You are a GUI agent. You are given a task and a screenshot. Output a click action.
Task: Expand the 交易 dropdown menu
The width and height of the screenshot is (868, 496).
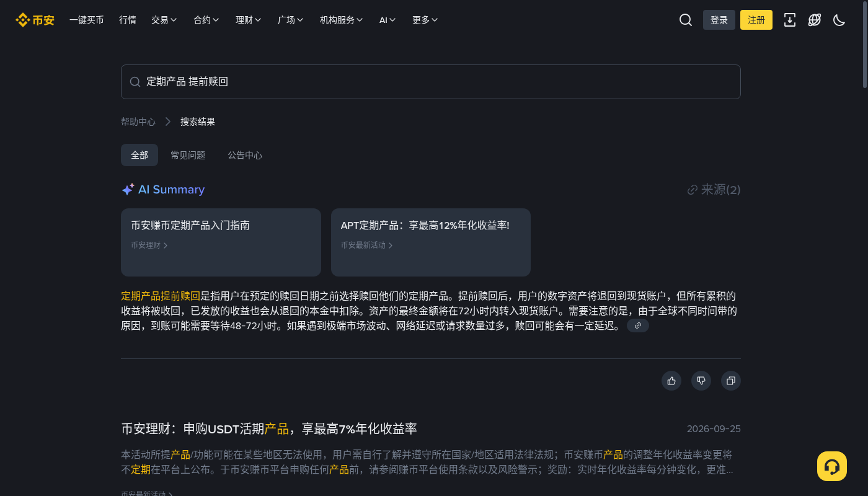(164, 20)
